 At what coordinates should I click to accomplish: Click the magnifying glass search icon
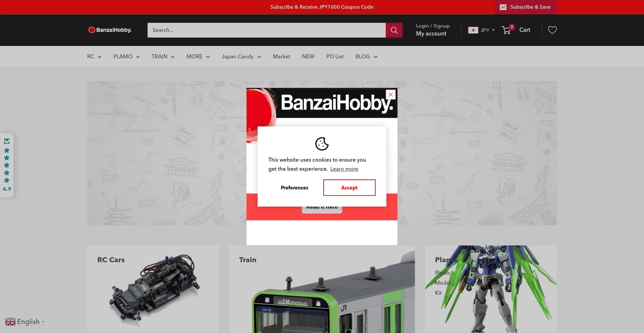tap(394, 30)
